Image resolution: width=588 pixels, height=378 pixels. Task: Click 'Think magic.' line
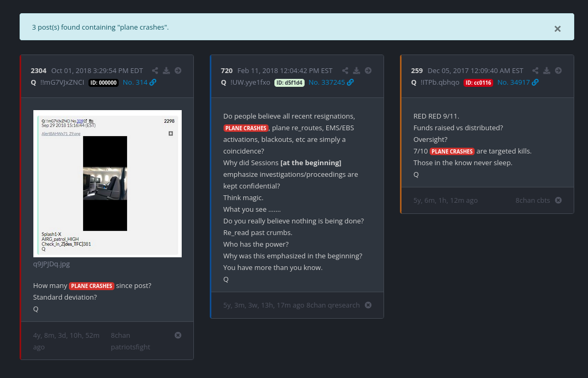point(243,197)
